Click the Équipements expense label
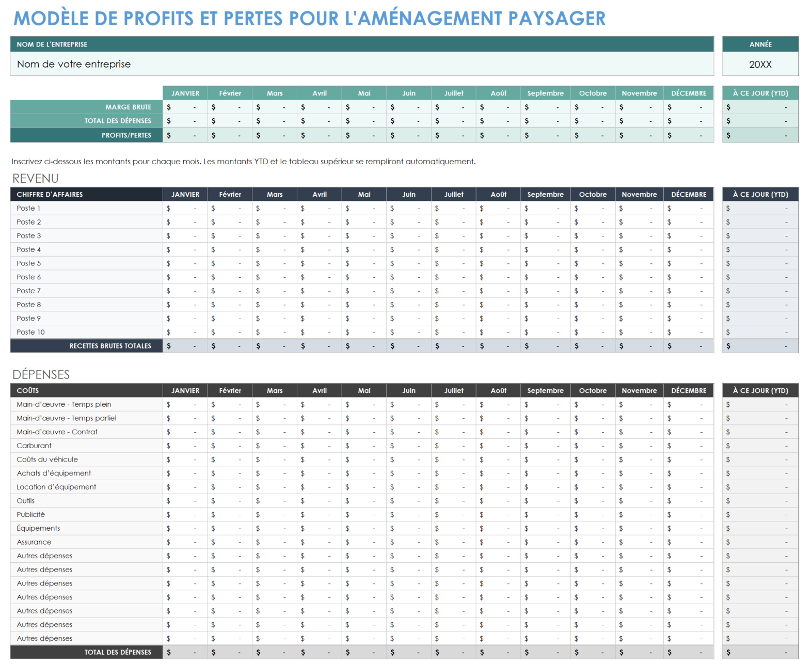This screenshot has width=812, height=664. 39,528
